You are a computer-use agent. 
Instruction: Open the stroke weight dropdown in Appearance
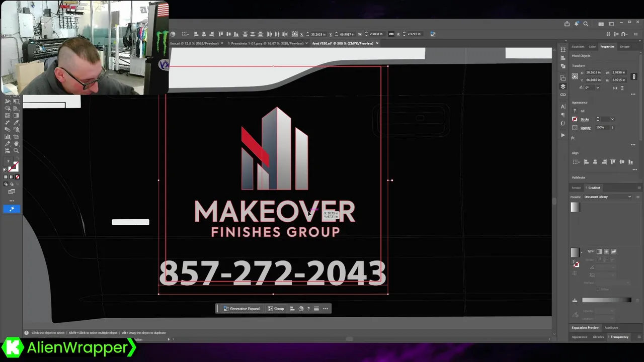[612, 119]
